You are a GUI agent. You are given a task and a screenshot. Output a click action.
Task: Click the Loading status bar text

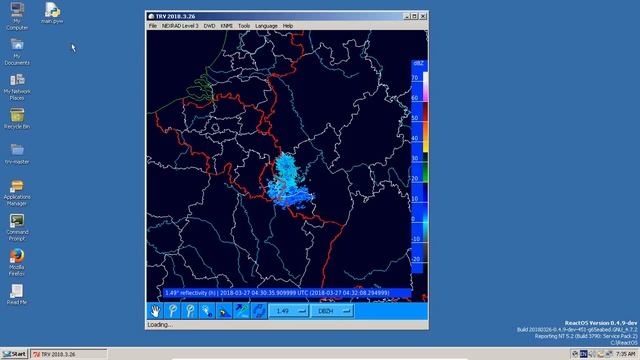(x=160, y=325)
